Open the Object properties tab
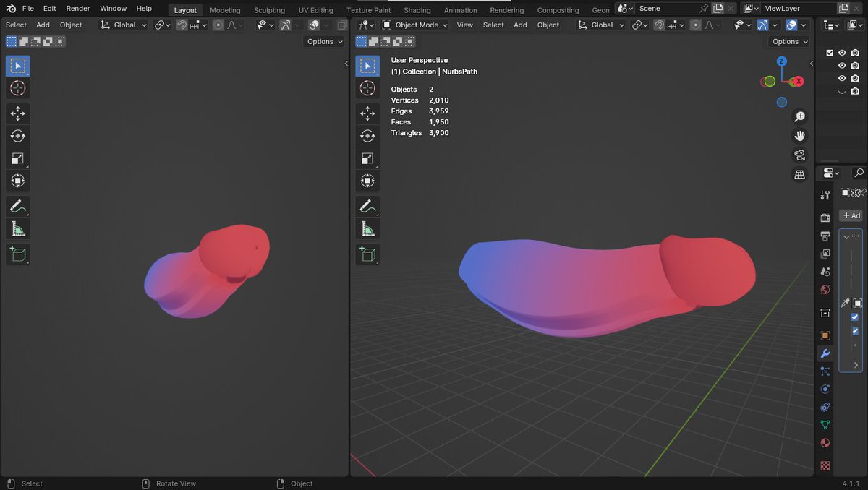868x490 pixels. pyautogui.click(x=825, y=335)
